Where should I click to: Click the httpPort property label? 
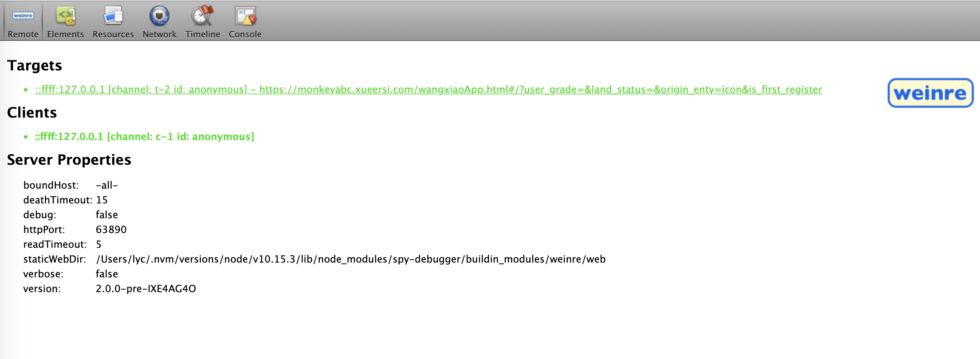pyautogui.click(x=44, y=229)
